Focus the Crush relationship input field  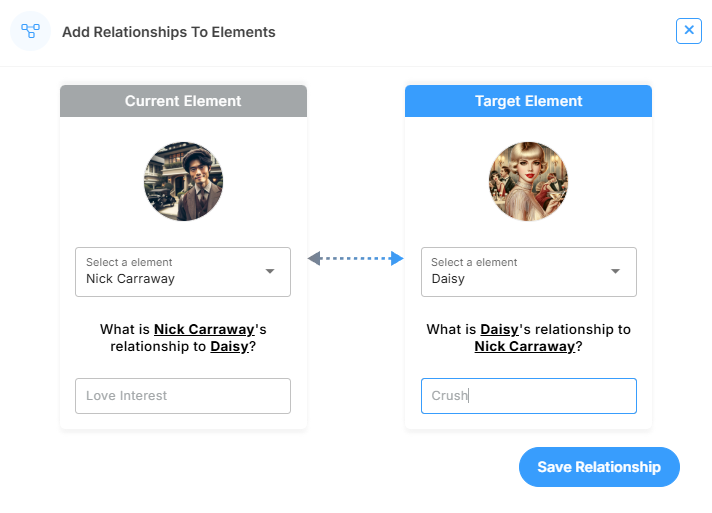point(528,396)
